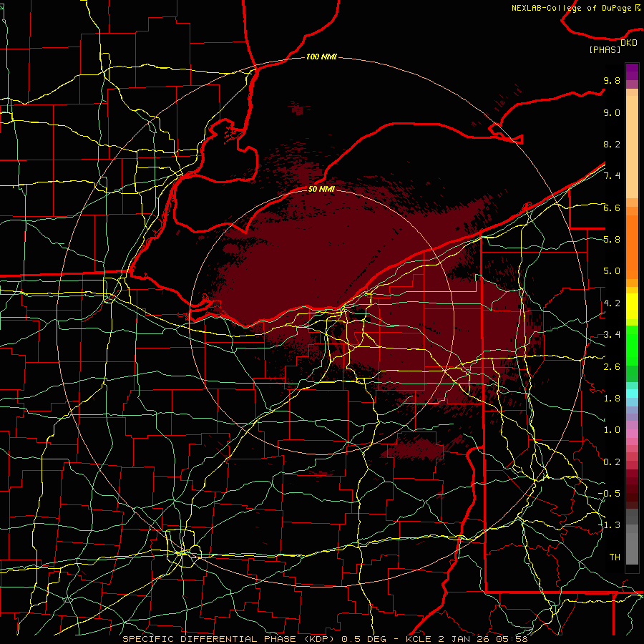Click the 0.5 DEG elevation text

364,639
